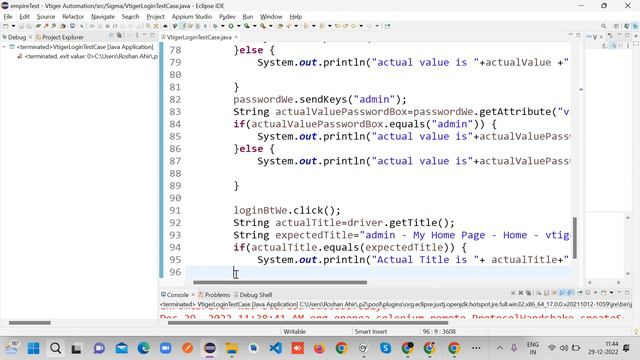Click the Writable status bar field
The image size is (640, 360).
pyautogui.click(x=294, y=331)
